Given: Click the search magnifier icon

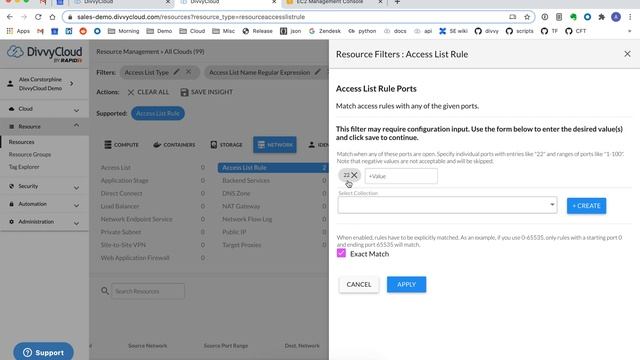Looking at the screenshot, I should coord(105,291).
